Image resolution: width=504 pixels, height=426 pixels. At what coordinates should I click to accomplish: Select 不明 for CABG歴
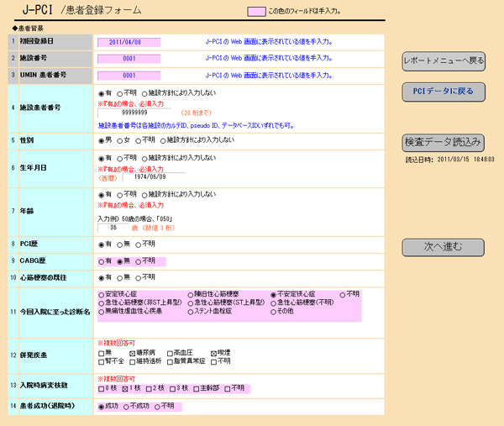point(139,261)
